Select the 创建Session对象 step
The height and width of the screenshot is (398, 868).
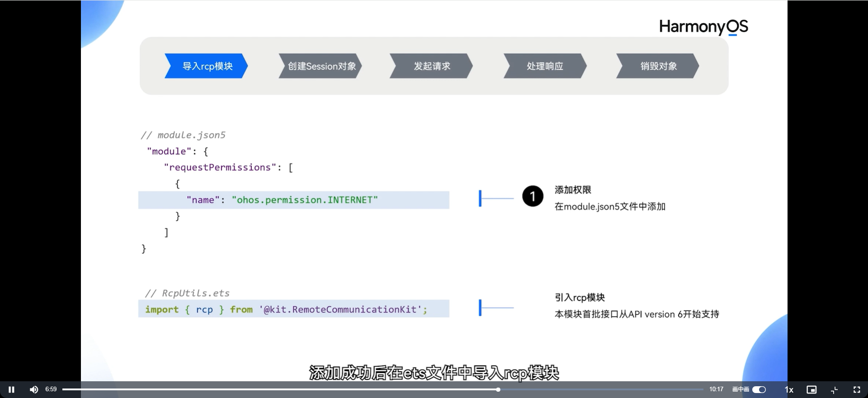coord(320,66)
